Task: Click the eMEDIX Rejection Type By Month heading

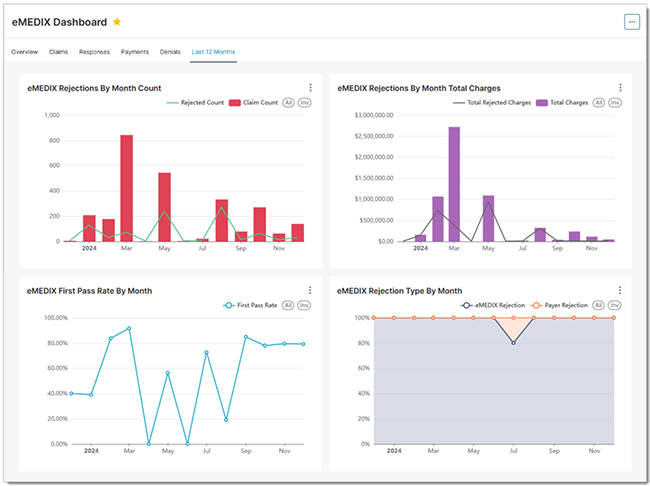Action: point(400,291)
